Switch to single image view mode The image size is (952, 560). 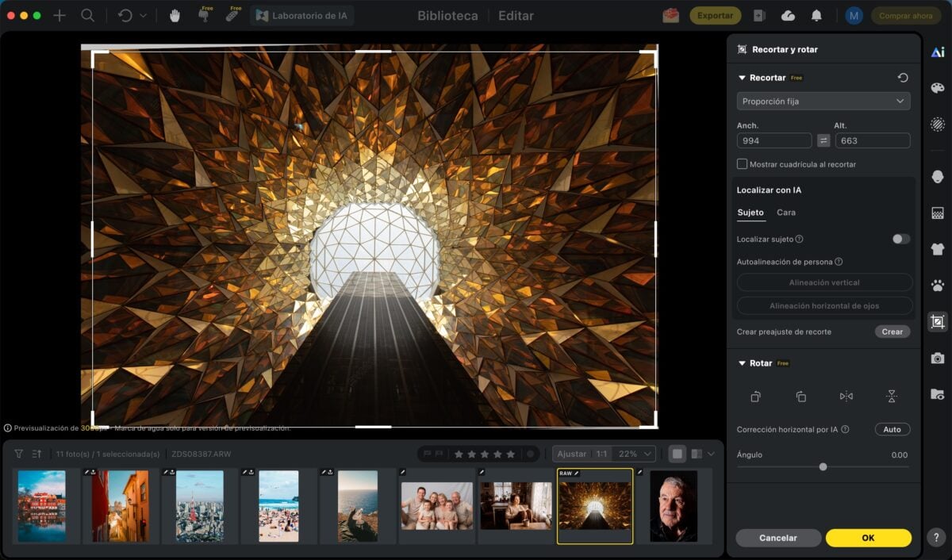click(677, 454)
